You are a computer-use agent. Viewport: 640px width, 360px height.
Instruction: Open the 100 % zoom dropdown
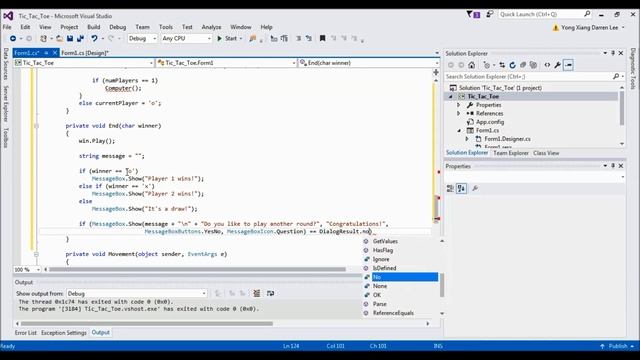coord(27,269)
